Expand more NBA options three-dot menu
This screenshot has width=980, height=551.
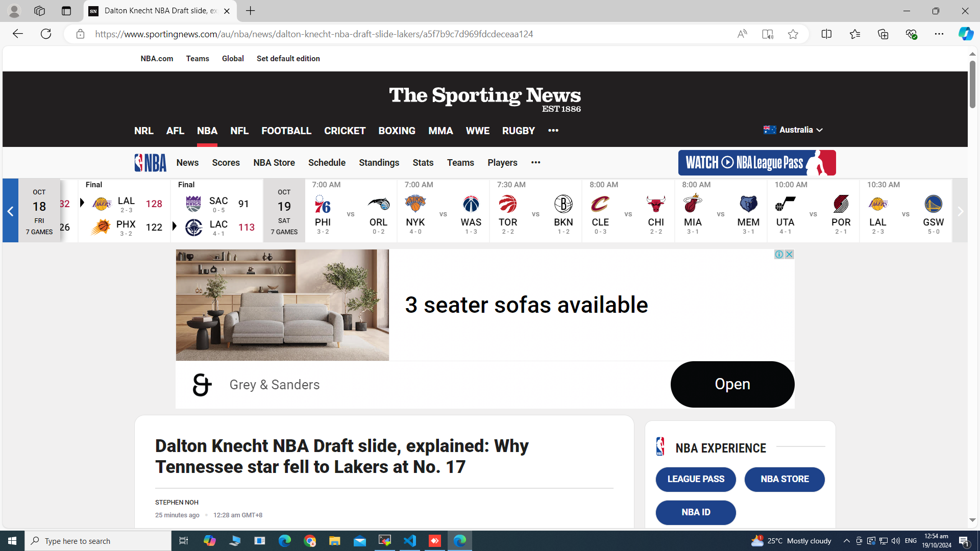click(535, 162)
